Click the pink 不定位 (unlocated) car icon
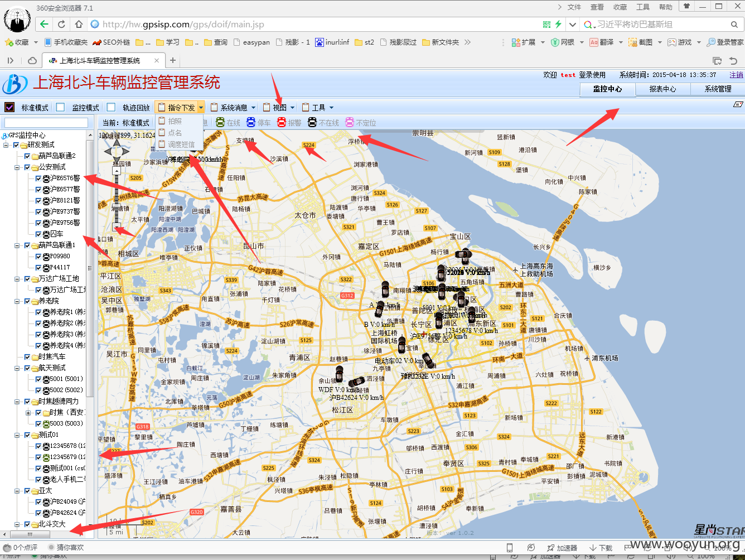Image resolution: width=745 pixels, height=560 pixels. click(350, 123)
